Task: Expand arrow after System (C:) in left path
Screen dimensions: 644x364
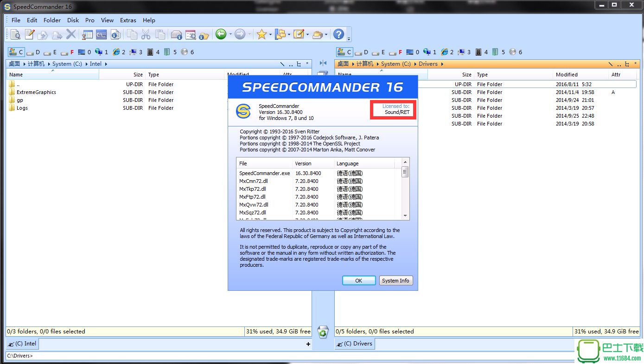Action: click(86, 64)
